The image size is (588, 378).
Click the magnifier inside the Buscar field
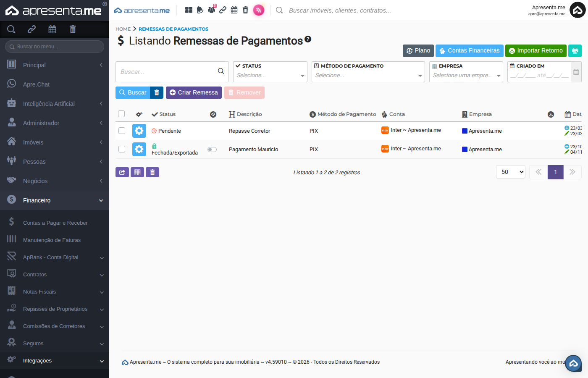pos(221,71)
